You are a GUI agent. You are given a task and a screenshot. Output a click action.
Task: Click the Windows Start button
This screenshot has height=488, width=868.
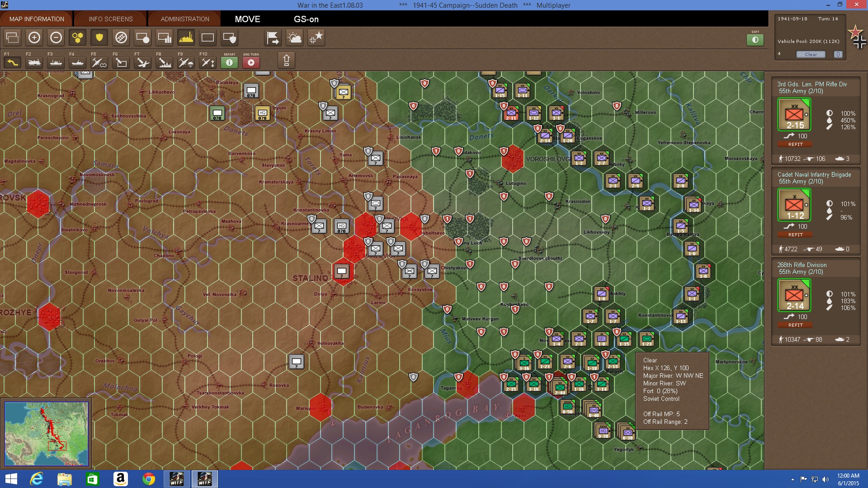coord(11,479)
